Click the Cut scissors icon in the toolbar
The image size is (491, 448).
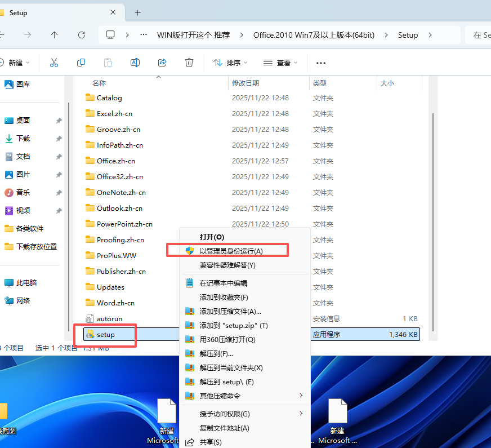click(54, 63)
